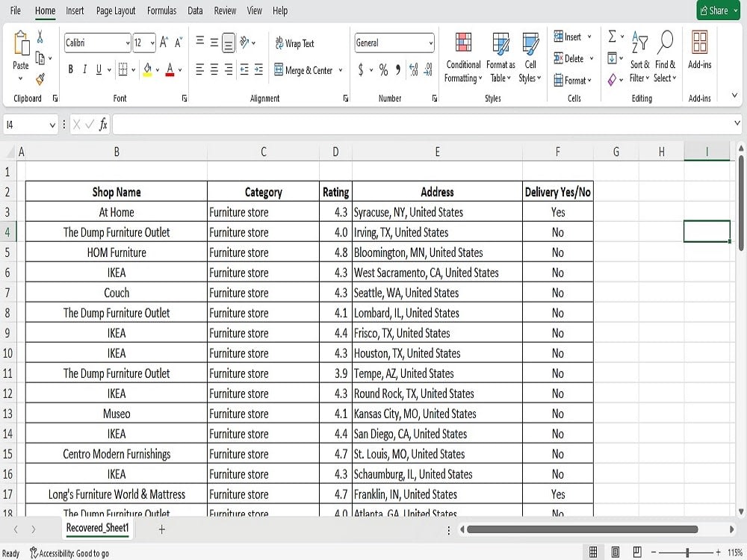Viewport: 747px width, 560px height.
Task: Select the Format as Table icon
Action: coord(500,56)
